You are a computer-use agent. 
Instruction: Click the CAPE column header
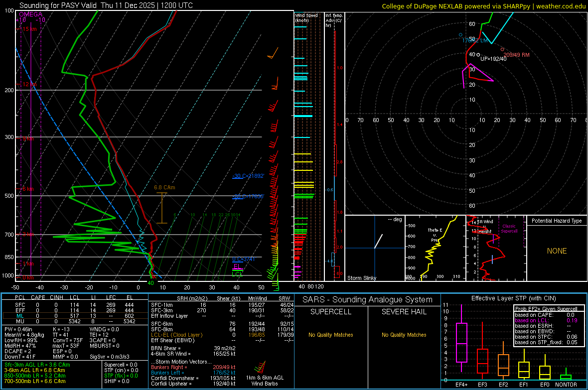38,297
